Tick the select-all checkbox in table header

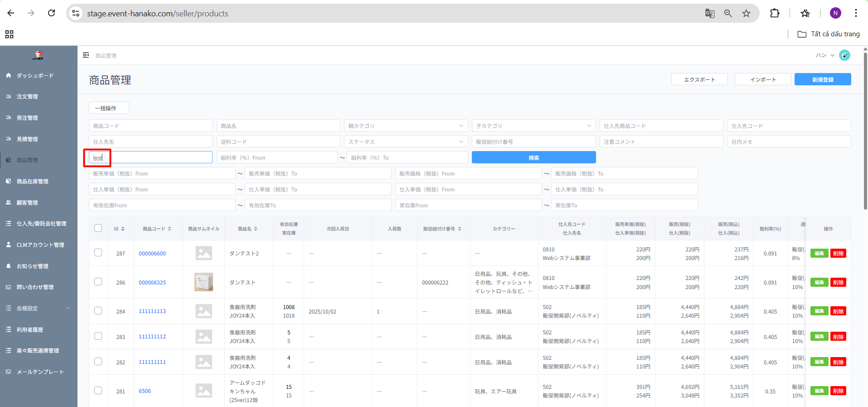[x=98, y=228]
